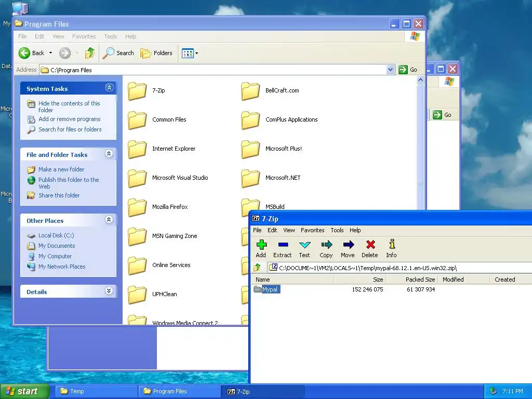Select the BellCraft.com folder
This screenshot has height=399, width=532.
tap(270, 90)
